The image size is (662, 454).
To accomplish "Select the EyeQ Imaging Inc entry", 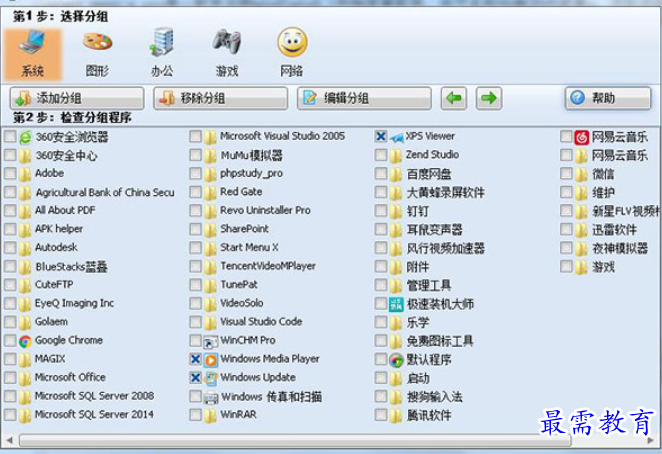I will point(74,304).
